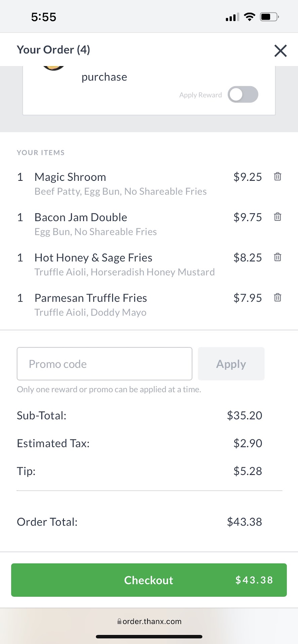Tap the lock icon beside the URL
Image resolution: width=298 pixels, height=644 pixels.
click(119, 622)
